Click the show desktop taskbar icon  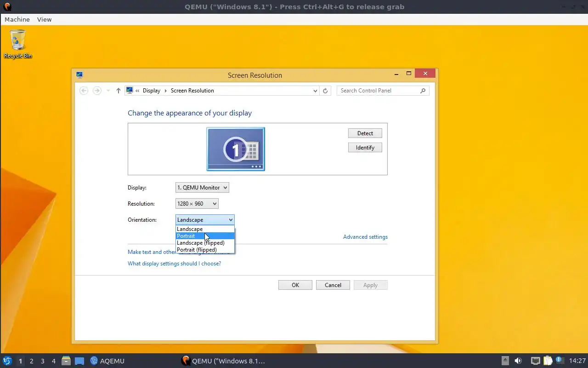click(79, 361)
